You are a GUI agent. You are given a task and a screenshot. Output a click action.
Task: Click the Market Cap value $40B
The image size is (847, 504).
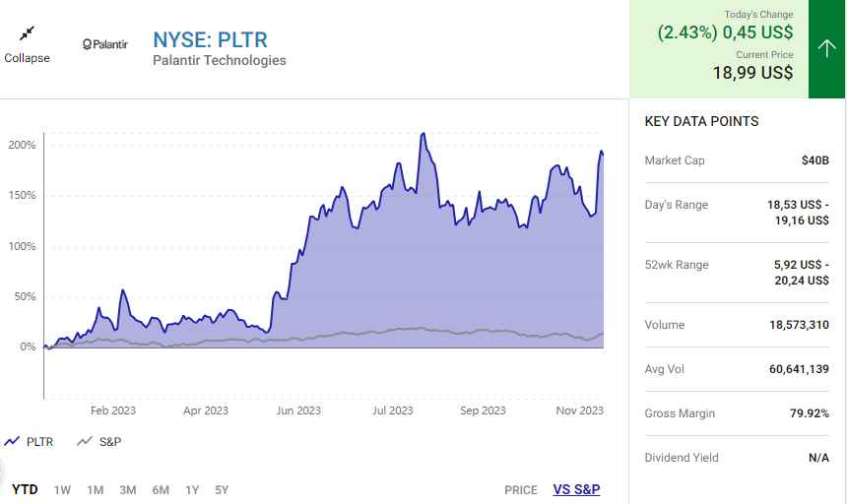tap(815, 160)
